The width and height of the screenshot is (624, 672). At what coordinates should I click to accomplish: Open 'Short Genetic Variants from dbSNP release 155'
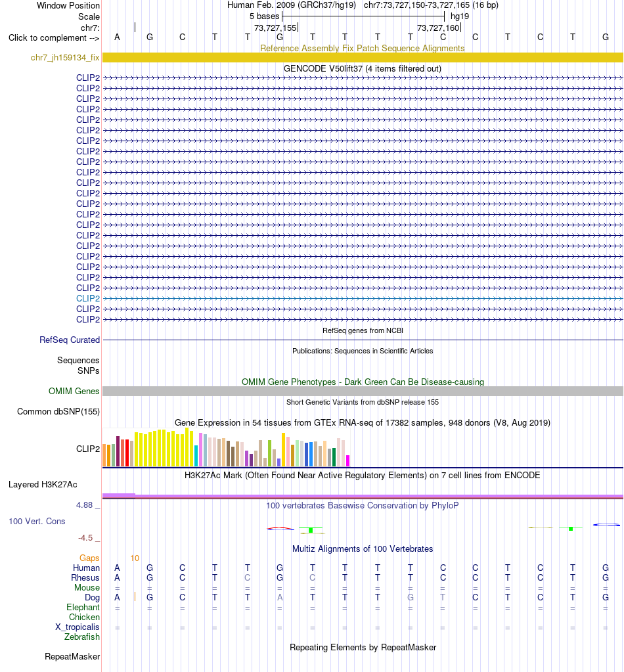coord(363,402)
